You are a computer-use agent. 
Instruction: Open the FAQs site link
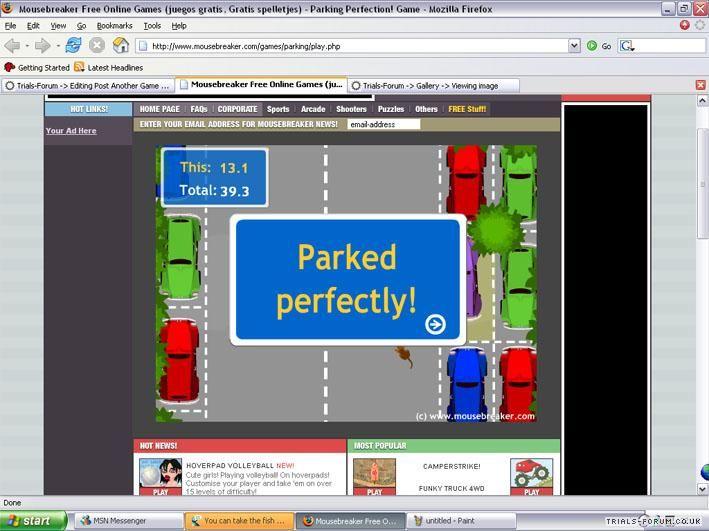click(x=199, y=109)
